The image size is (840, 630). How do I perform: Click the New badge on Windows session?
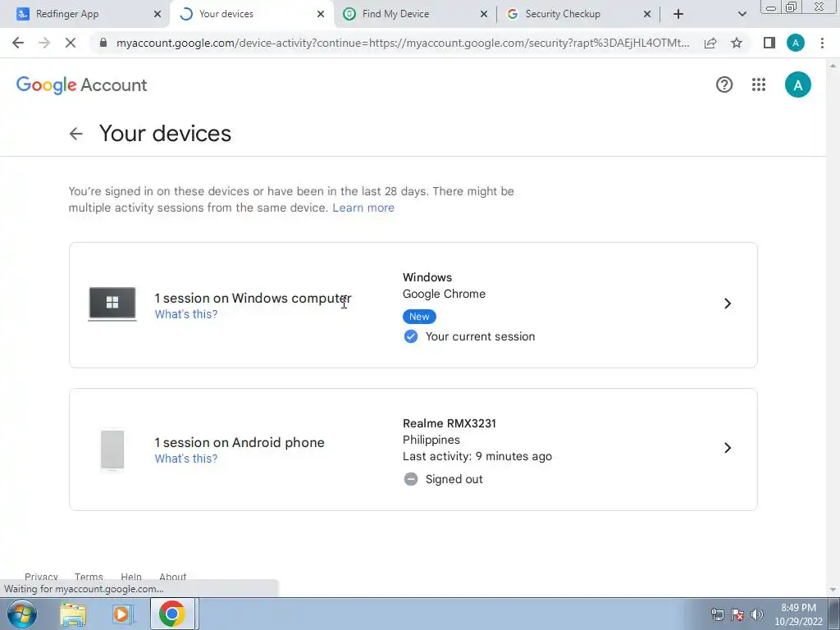pos(419,317)
